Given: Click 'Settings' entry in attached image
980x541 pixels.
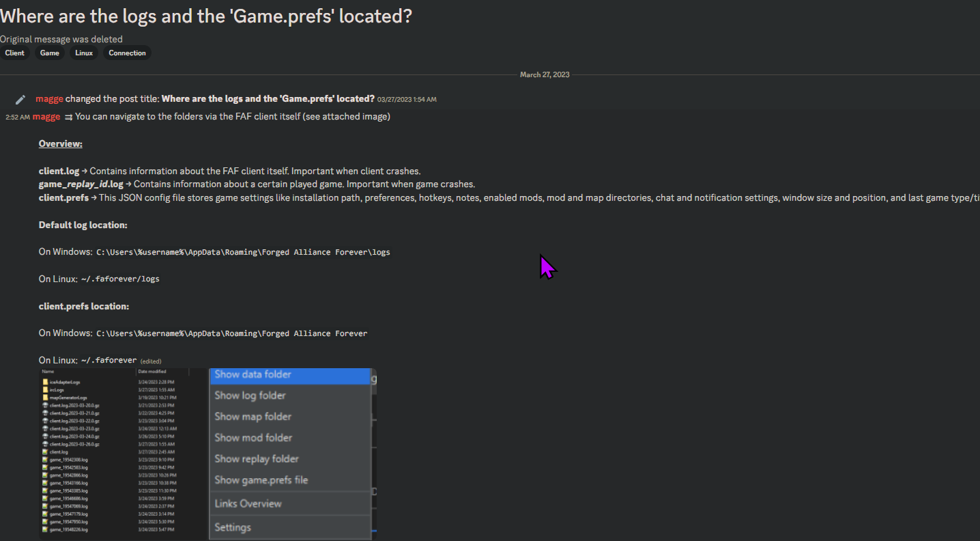Looking at the screenshot, I should coord(233,527).
